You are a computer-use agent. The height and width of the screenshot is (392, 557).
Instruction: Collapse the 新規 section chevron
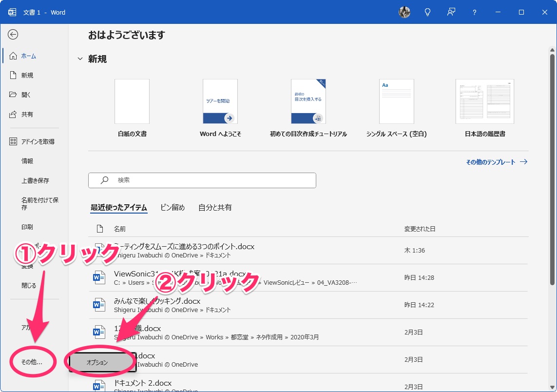tap(80, 59)
